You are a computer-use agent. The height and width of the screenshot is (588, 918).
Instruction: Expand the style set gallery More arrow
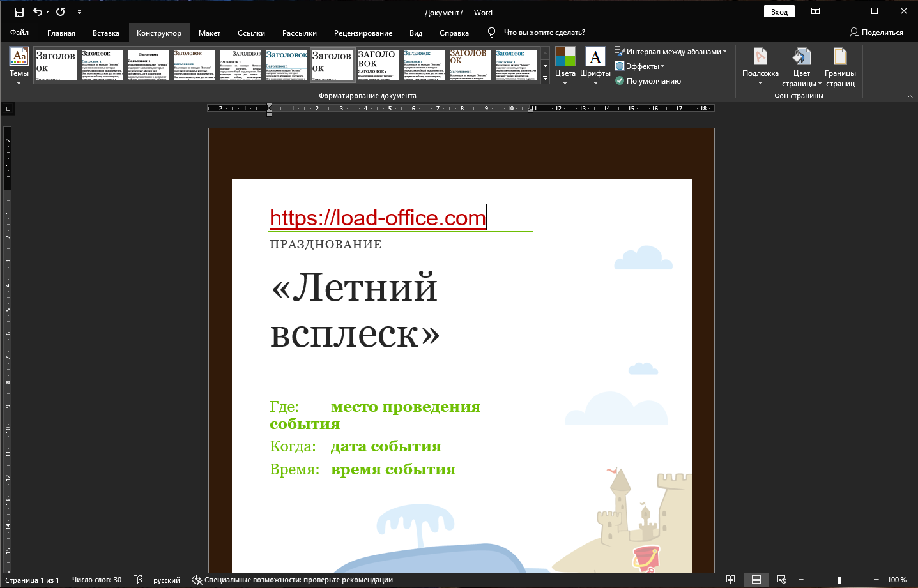pyautogui.click(x=545, y=78)
